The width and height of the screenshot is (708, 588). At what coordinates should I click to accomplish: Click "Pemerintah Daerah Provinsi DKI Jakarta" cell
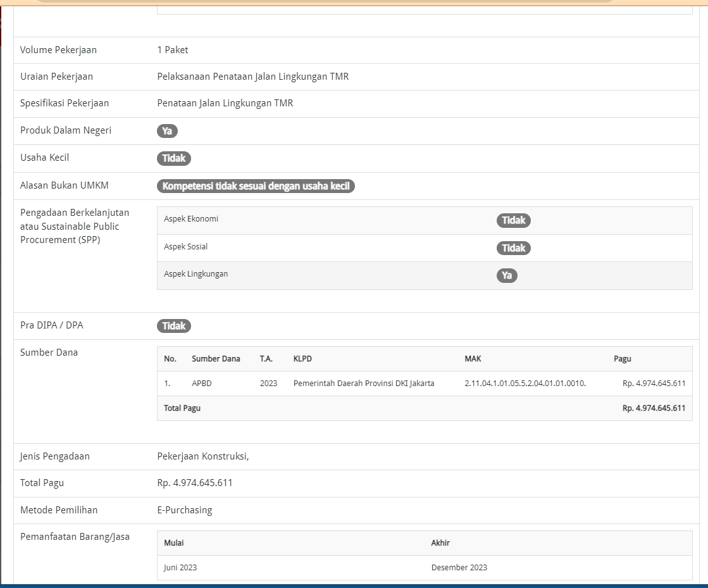364,383
